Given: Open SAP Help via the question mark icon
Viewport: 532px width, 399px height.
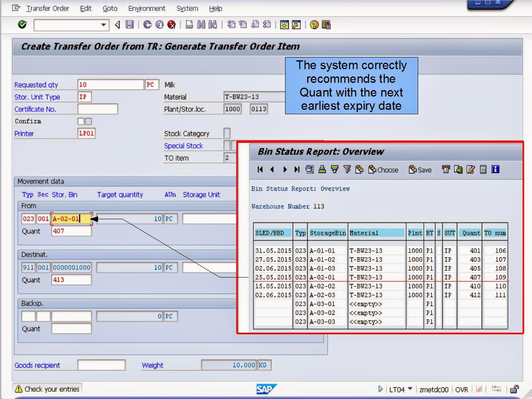Looking at the screenshot, I should point(314,25).
